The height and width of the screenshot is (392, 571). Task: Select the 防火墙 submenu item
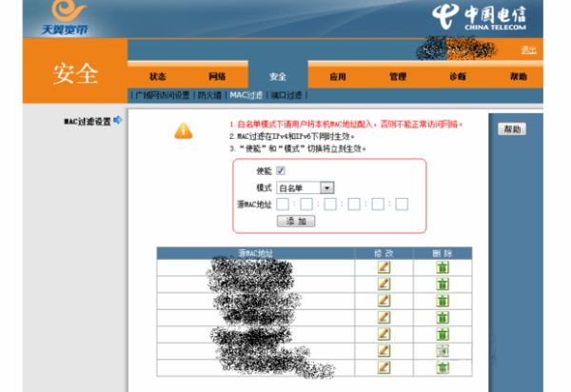coord(210,95)
